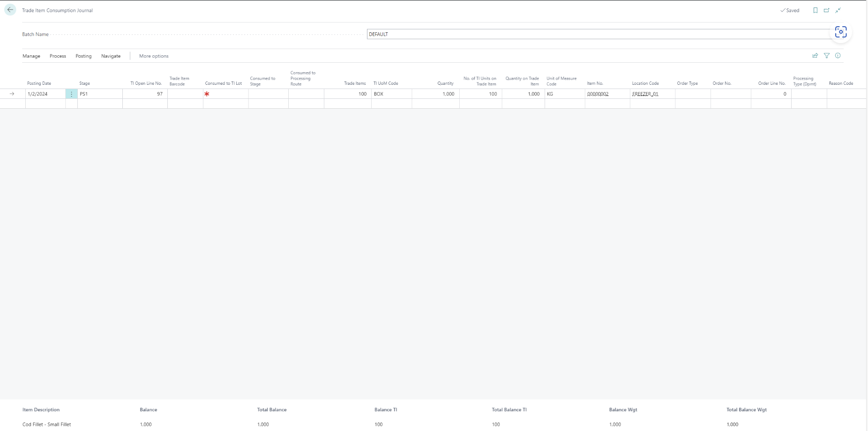The image size is (868, 431).
Task: Open row options via the three-dot button
Action: pyautogui.click(x=71, y=94)
